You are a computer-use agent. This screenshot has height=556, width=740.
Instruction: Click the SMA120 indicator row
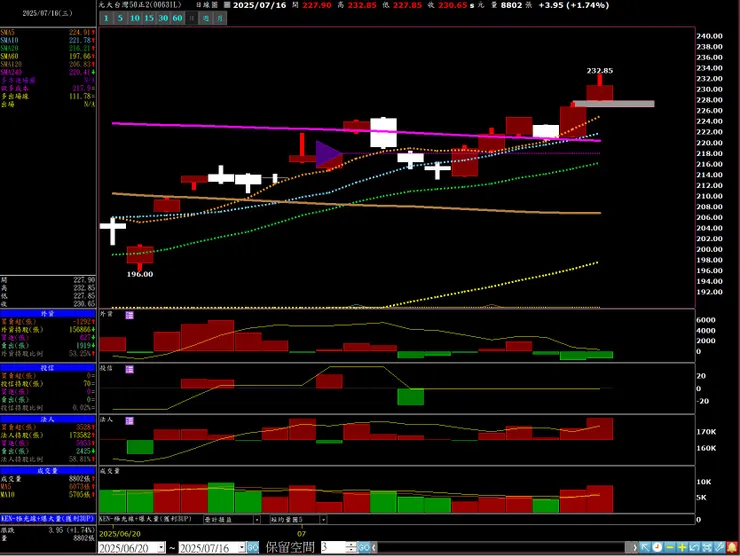(x=48, y=64)
